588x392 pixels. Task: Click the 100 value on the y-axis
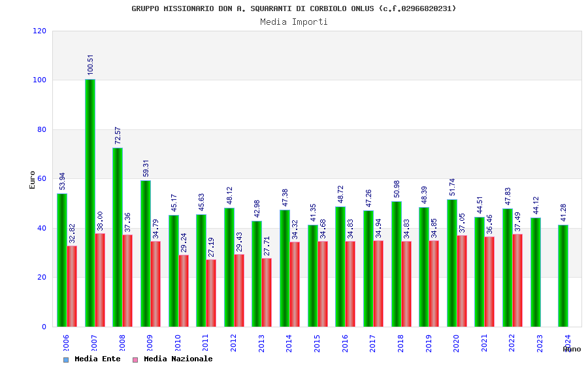39,80
